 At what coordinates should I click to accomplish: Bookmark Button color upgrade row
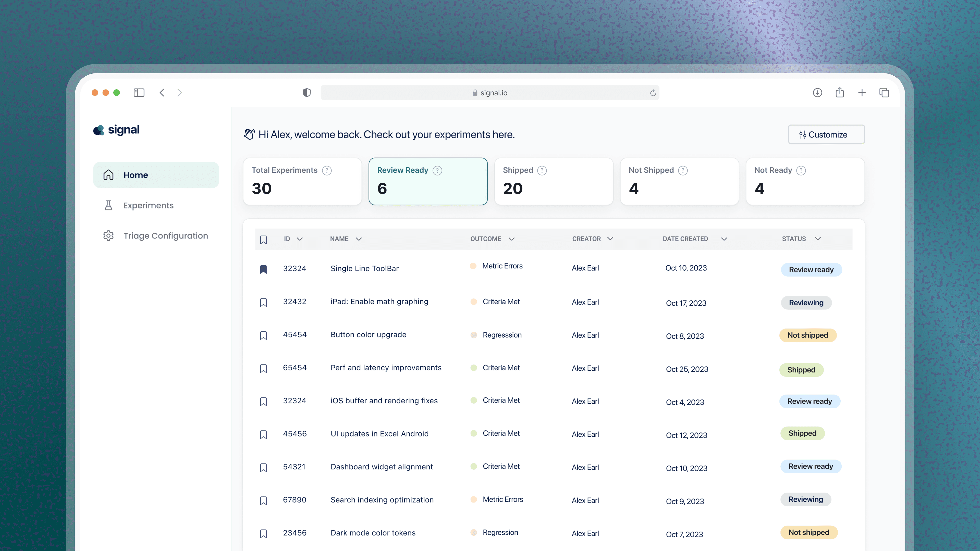pos(263,335)
